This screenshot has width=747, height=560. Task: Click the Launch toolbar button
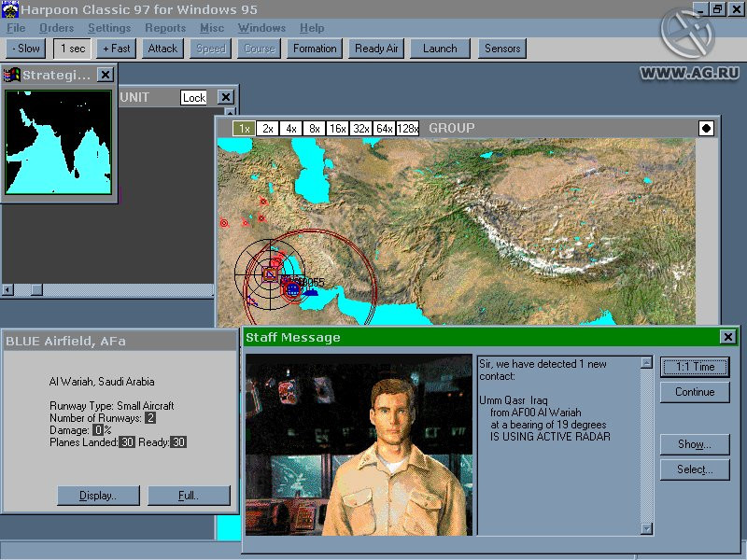tap(440, 49)
